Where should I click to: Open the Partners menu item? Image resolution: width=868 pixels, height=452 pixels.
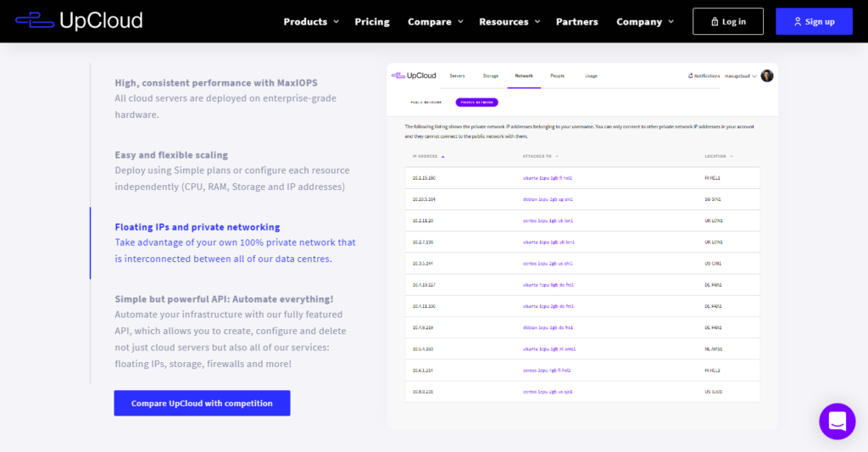[x=576, y=21]
